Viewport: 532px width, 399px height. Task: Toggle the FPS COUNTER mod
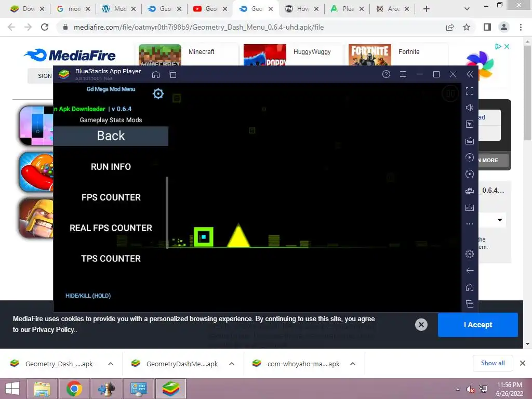(x=111, y=197)
